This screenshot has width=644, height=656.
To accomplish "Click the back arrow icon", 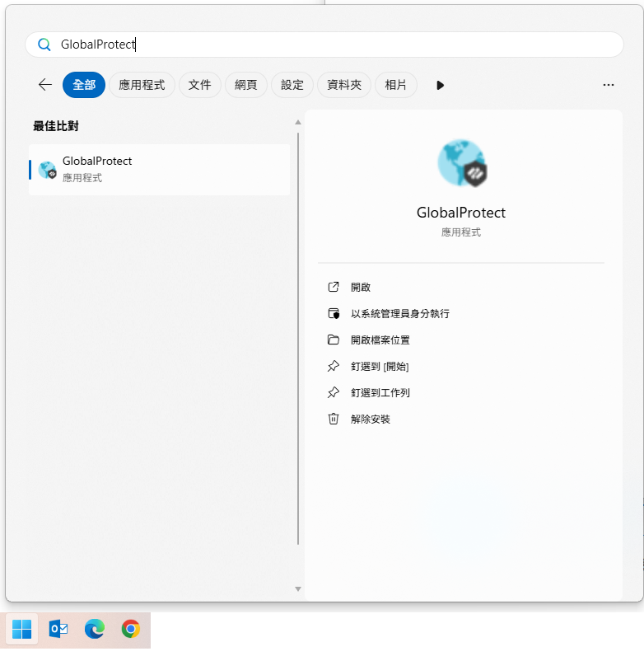I will pos(45,85).
